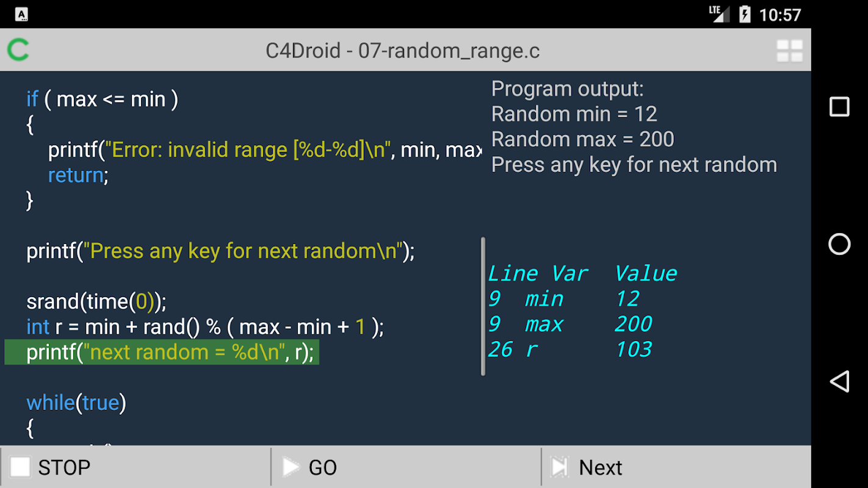Tap the Android back triangle button
Image resolution: width=868 pixels, height=488 pixels.
point(839,381)
